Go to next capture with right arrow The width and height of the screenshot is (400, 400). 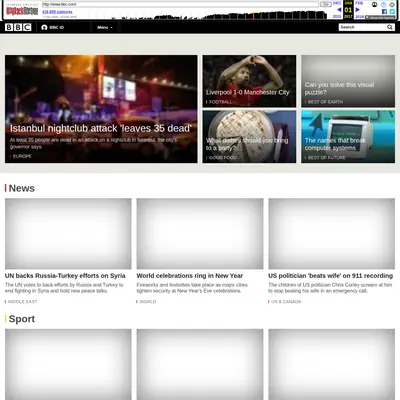pos(358,10)
